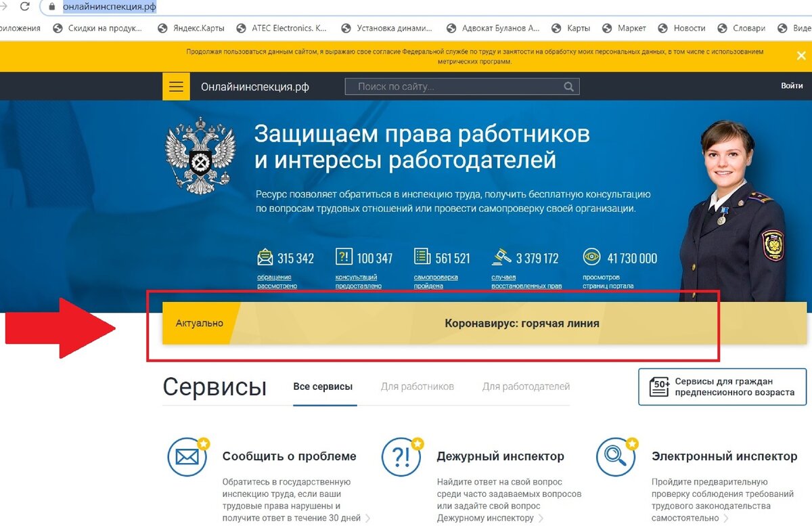Switch to the Для работников tab
The image size is (812, 526).
pos(417,387)
